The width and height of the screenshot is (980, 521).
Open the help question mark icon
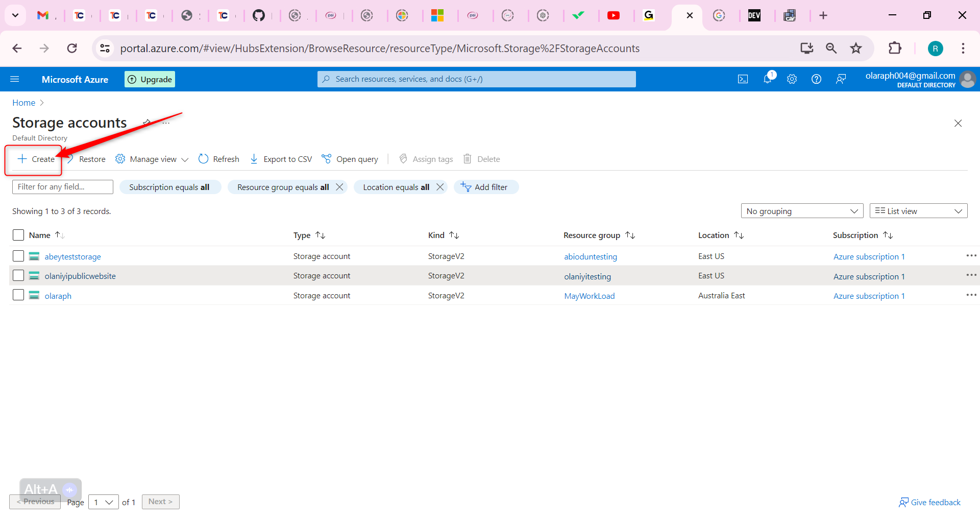click(x=816, y=79)
